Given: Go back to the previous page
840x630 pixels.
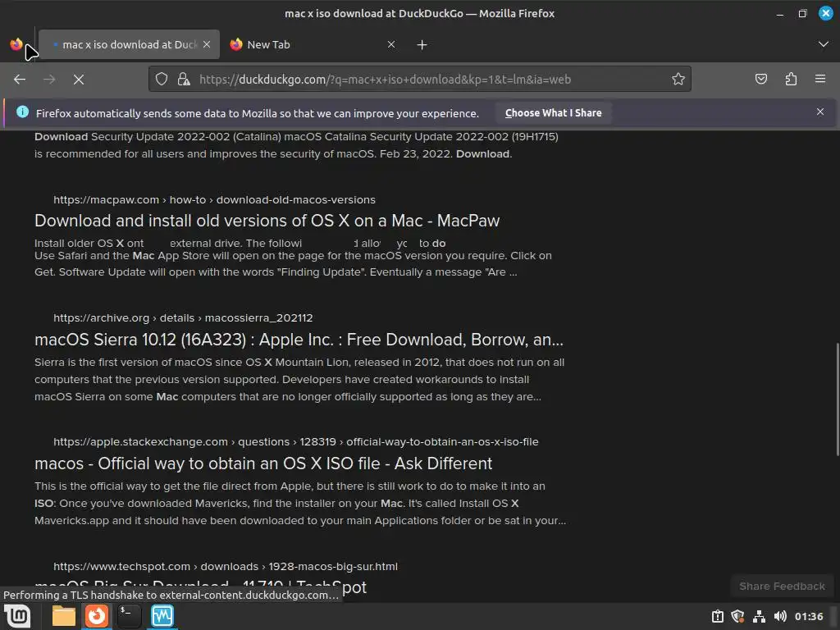Looking at the screenshot, I should tap(20, 80).
